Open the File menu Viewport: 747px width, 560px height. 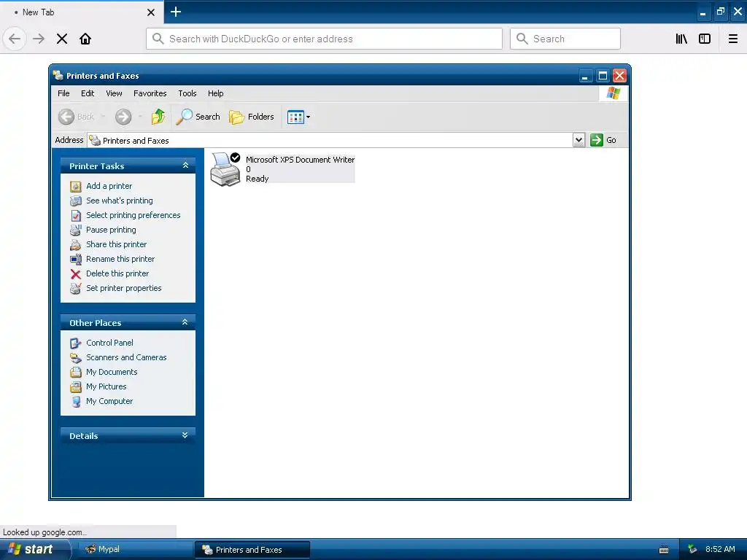(x=63, y=93)
